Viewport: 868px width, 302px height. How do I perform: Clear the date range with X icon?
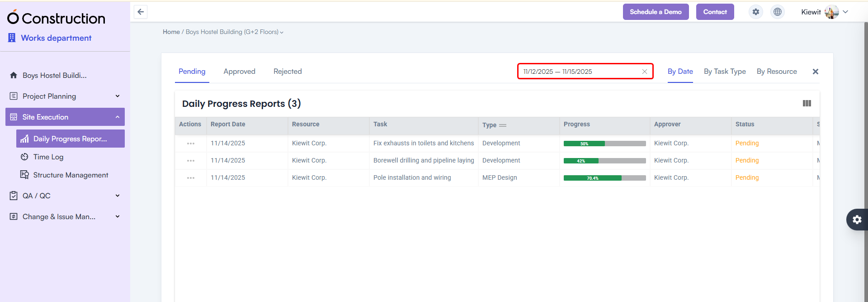coord(645,72)
